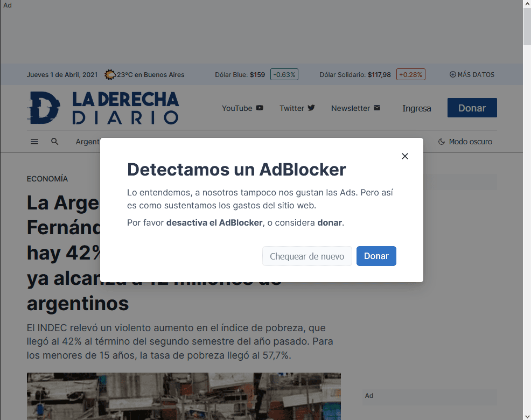Open the Newsletter link in header
The image size is (531, 420).
(x=355, y=108)
